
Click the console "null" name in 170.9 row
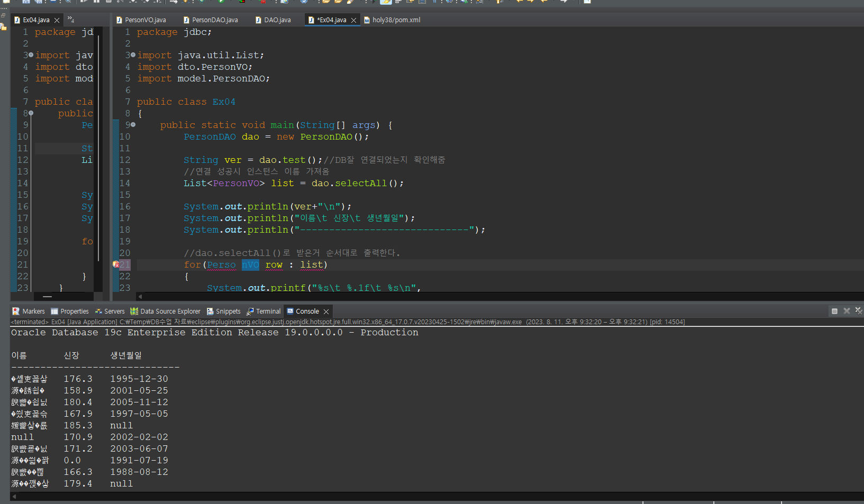pos(22,437)
